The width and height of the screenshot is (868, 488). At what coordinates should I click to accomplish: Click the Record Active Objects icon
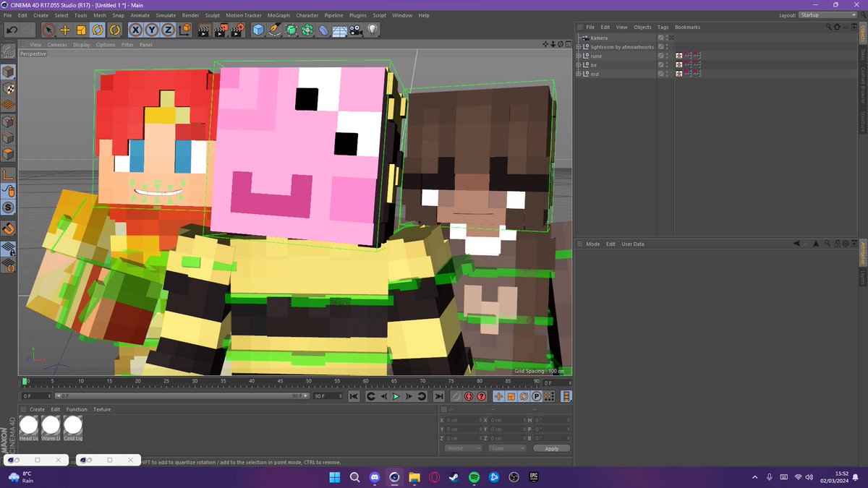[x=455, y=396]
